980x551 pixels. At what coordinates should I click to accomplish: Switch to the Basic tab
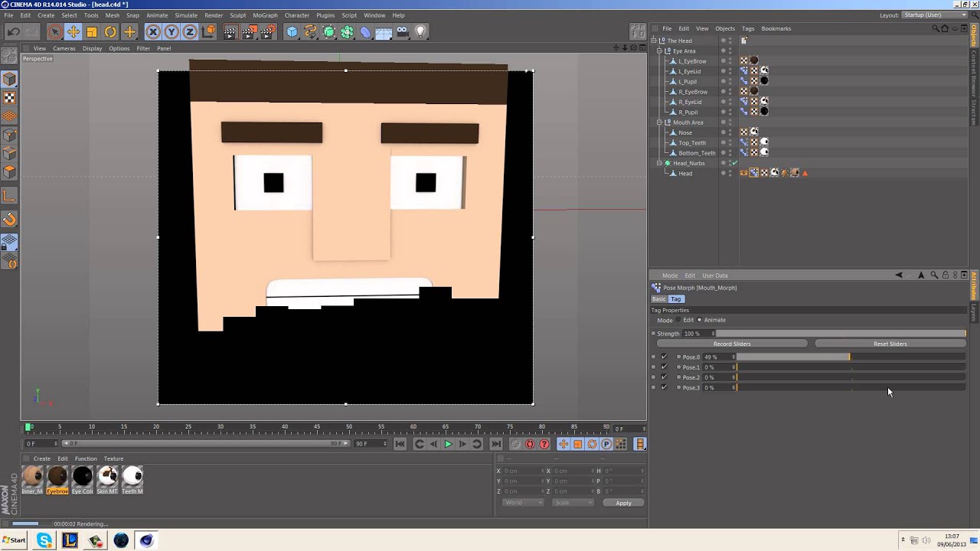[x=658, y=299]
